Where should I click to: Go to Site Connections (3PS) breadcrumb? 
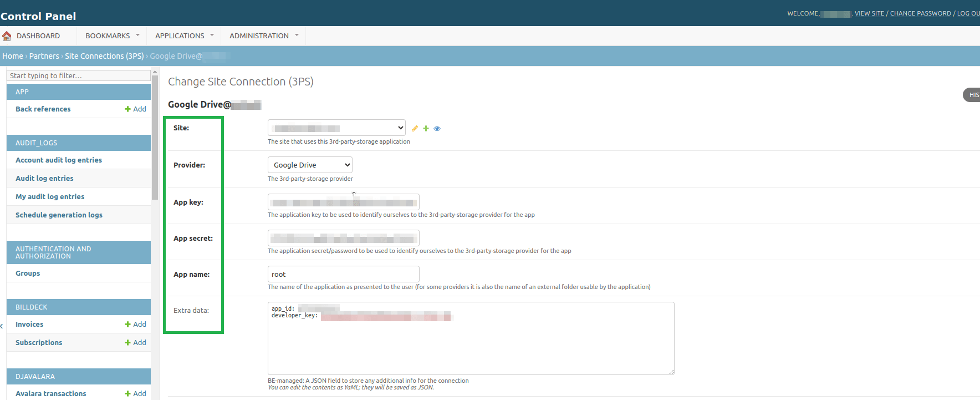(104, 56)
